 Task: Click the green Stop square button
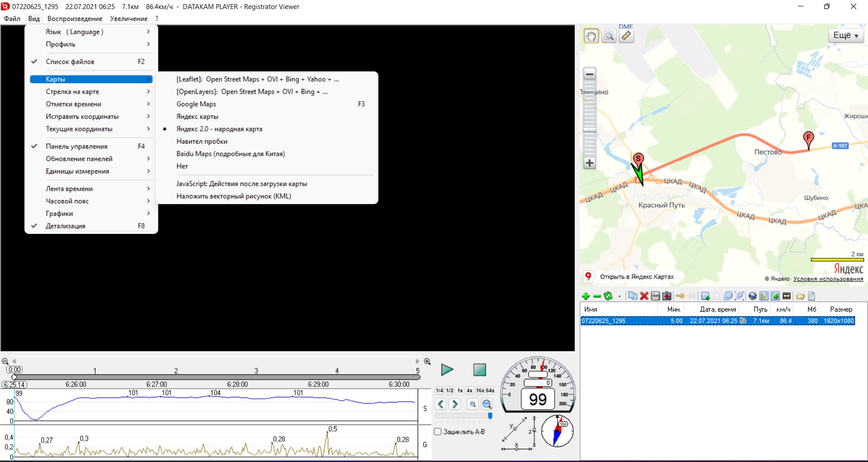[479, 370]
